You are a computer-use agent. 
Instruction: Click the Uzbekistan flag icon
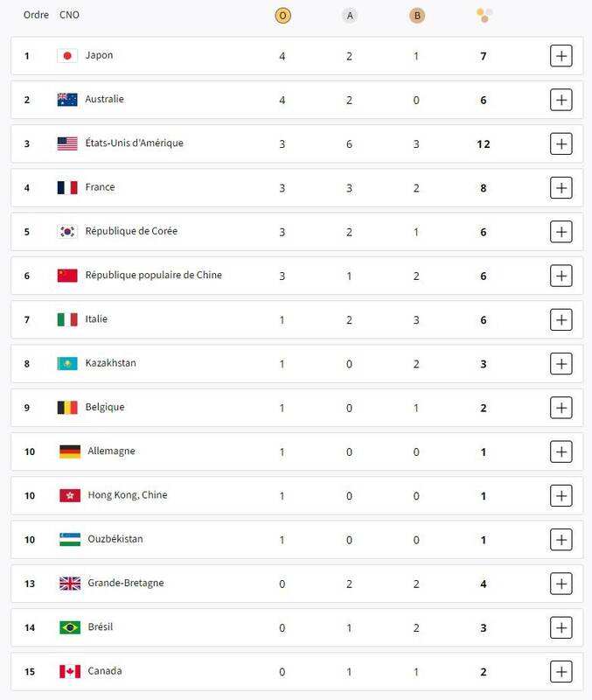70,539
